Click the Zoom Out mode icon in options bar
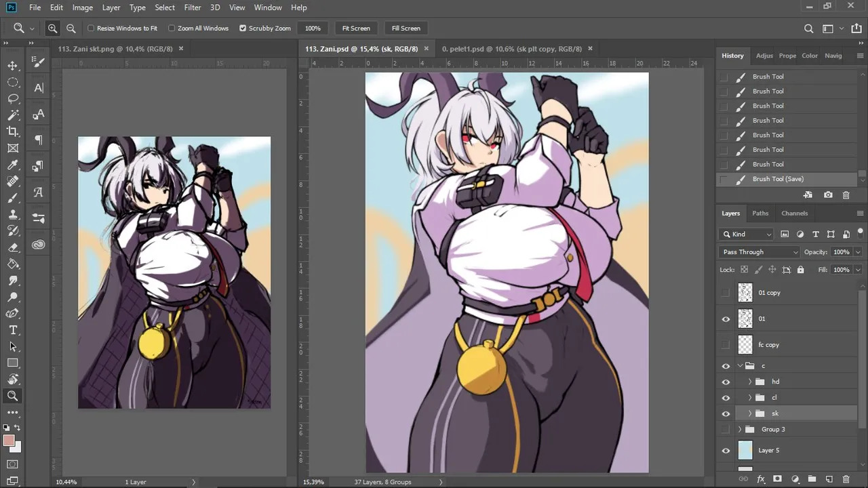This screenshot has width=868, height=488. (71, 28)
